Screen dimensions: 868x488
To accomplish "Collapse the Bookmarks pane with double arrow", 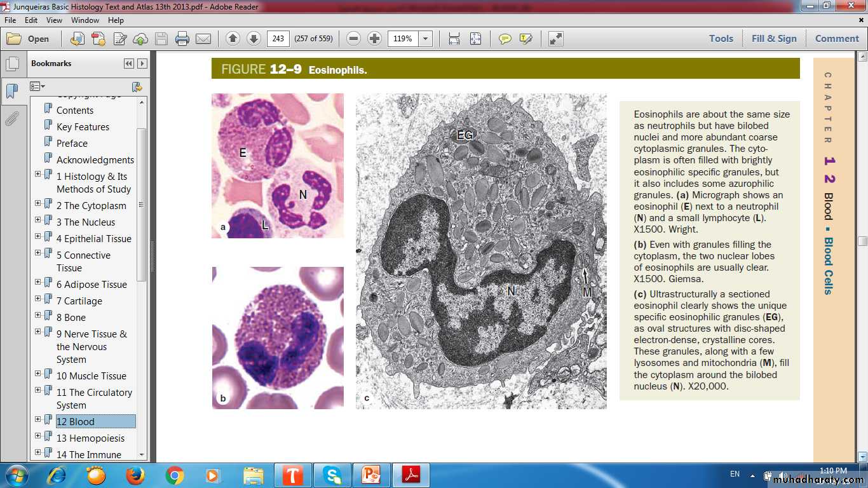I will [x=129, y=64].
